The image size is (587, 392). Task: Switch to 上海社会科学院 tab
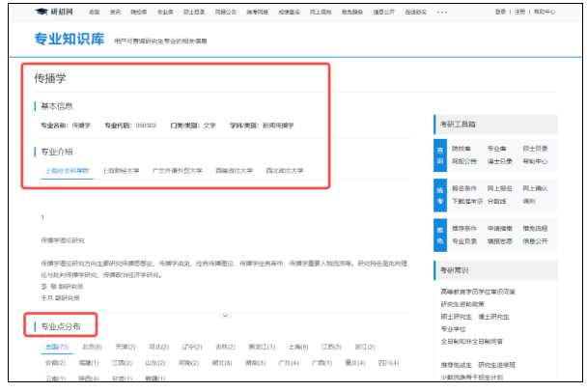pyautogui.click(x=67, y=170)
